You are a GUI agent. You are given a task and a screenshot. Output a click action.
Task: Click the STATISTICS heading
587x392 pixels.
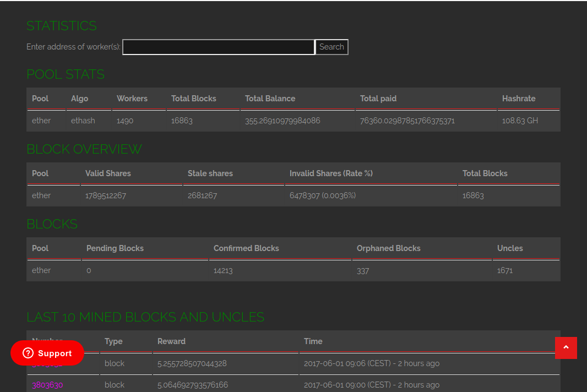point(61,26)
